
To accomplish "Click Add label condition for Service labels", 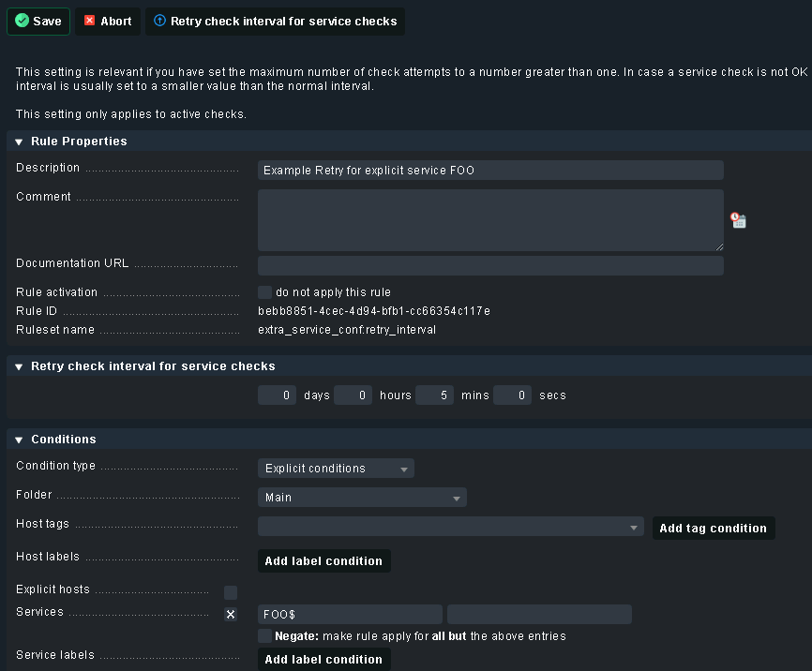I will tap(323, 660).
